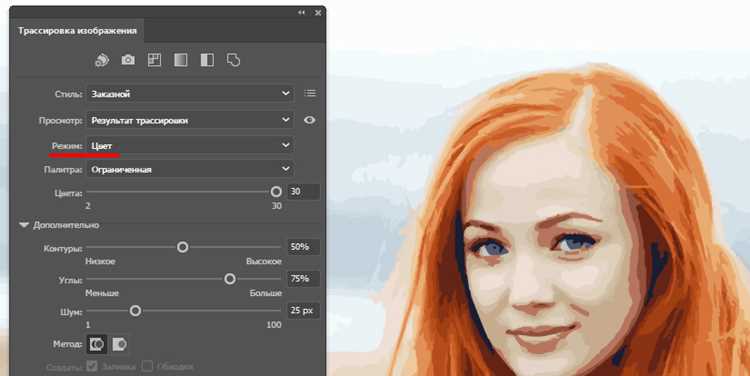Collapse the panel with double-arrow icon
The image size is (750, 376).
tap(301, 12)
